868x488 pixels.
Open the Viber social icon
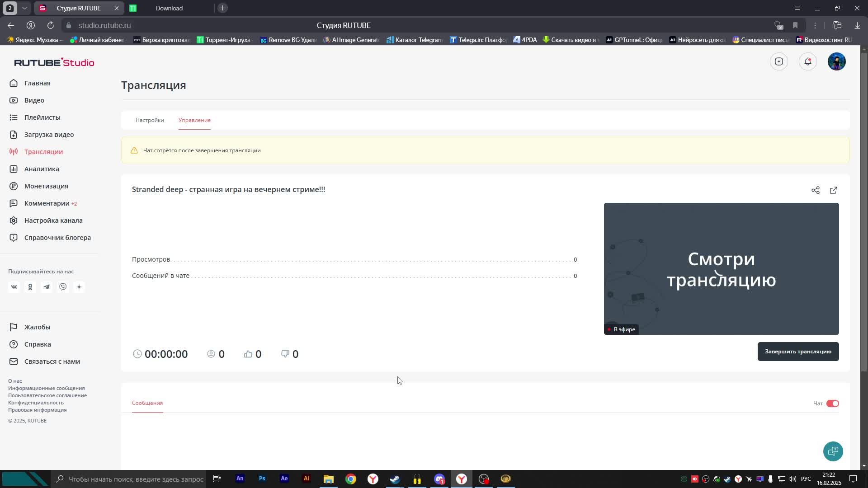63,287
